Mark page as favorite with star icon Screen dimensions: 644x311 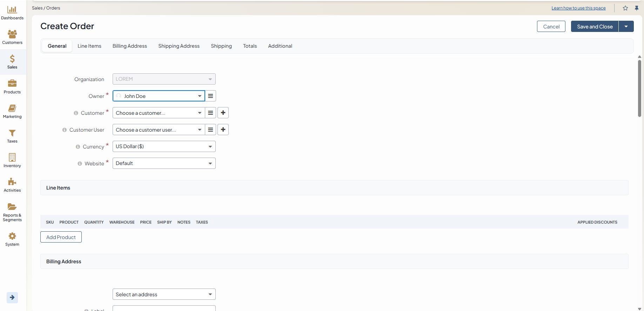(625, 8)
